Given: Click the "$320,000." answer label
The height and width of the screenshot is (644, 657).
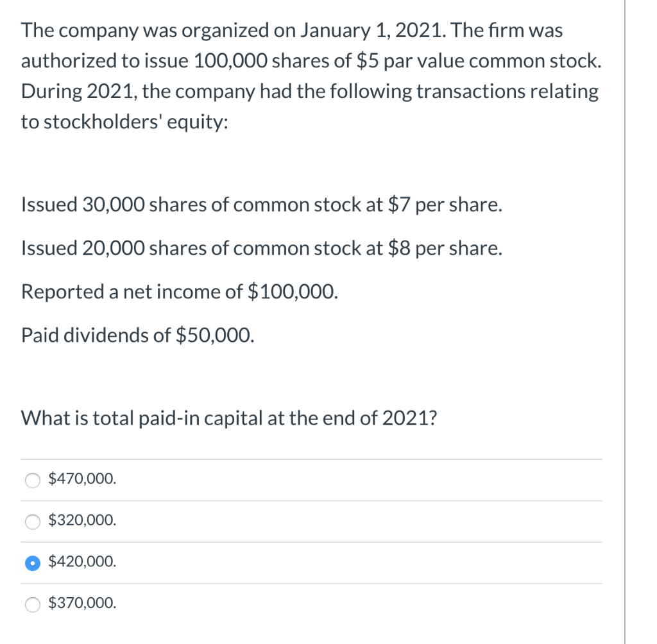Looking at the screenshot, I should tap(83, 520).
